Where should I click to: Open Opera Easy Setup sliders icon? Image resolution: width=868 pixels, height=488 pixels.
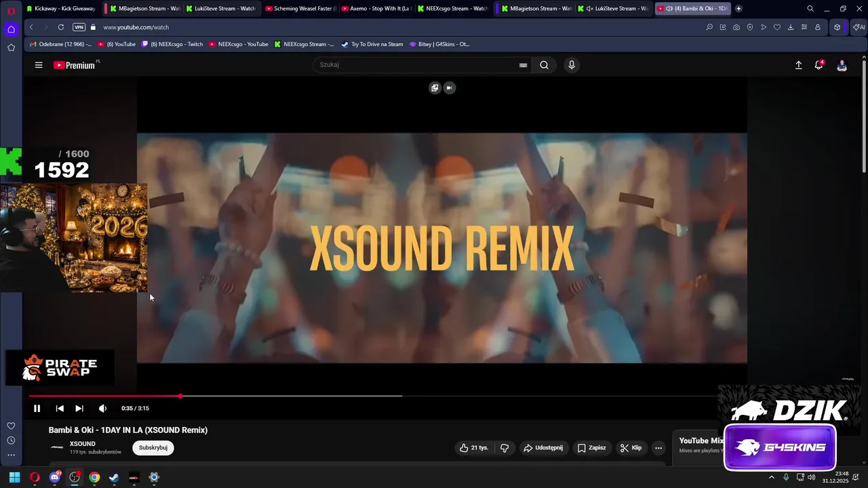804,27
